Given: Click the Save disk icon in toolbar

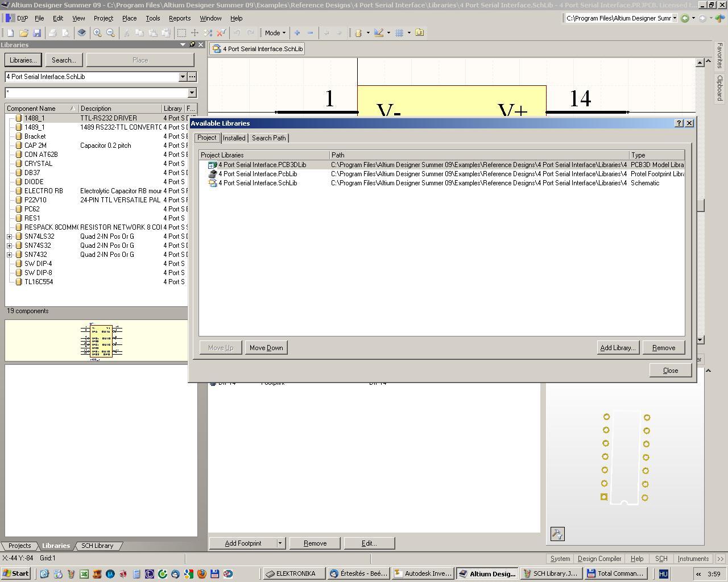Looking at the screenshot, I should (37, 33).
